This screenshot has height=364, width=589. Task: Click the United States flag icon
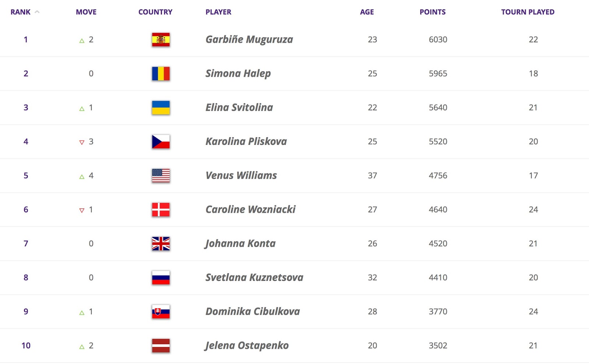click(x=161, y=176)
